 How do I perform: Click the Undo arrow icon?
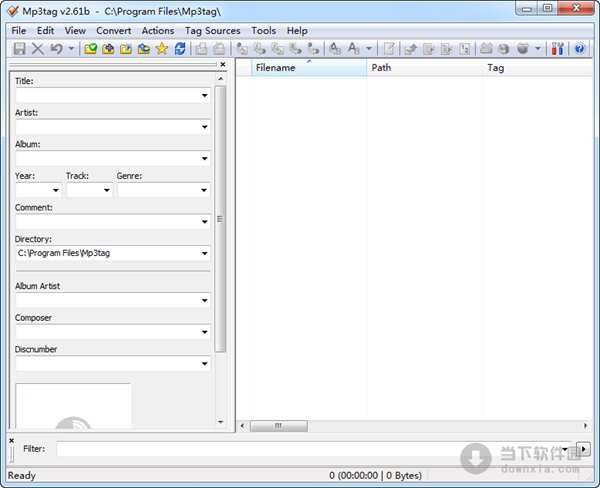57,49
